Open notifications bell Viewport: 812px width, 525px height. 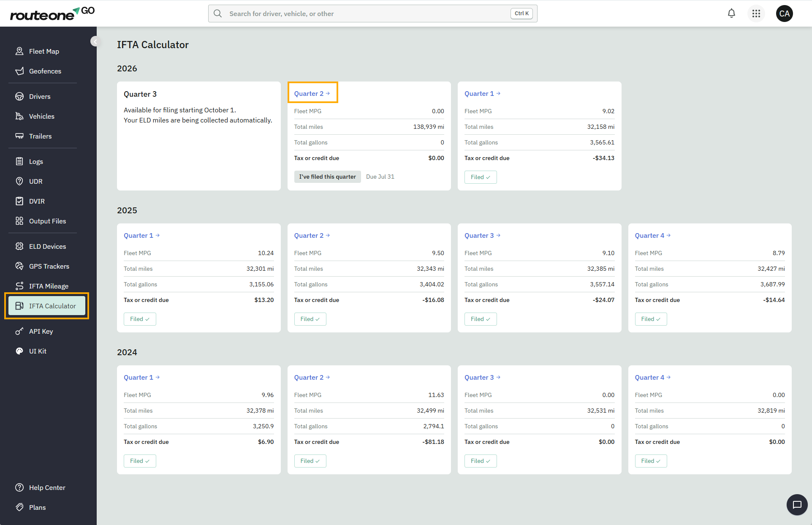coord(731,14)
